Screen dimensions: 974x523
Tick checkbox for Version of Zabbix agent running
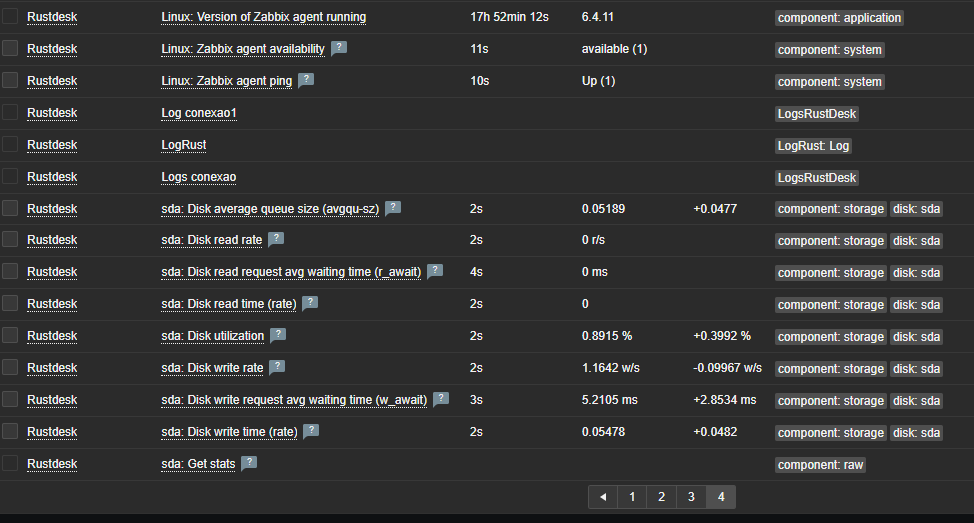[10, 16]
